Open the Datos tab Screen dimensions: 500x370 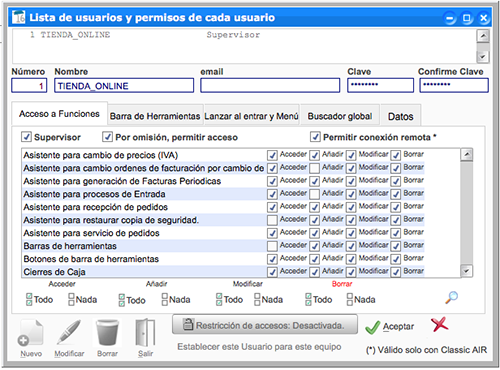[400, 116]
